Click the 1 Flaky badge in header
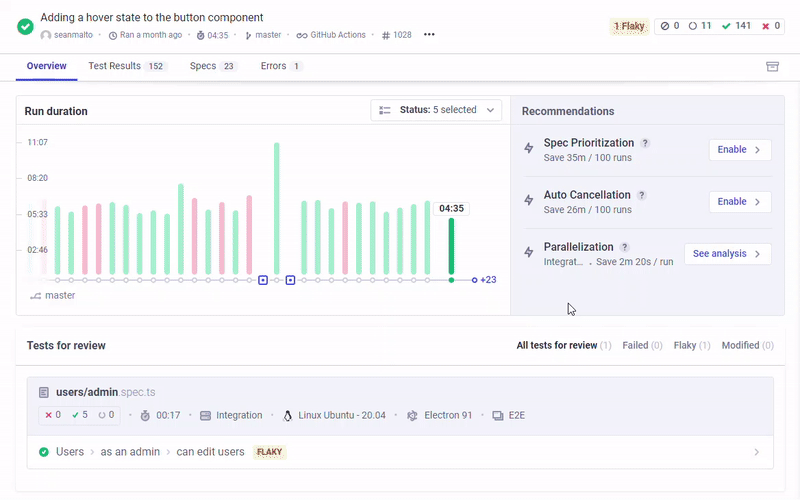The image size is (800, 500). tap(629, 26)
